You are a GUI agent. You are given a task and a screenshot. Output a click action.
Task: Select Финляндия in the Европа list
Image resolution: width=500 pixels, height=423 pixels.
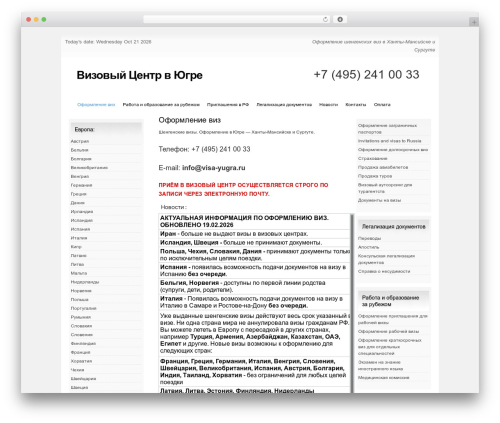point(83,343)
